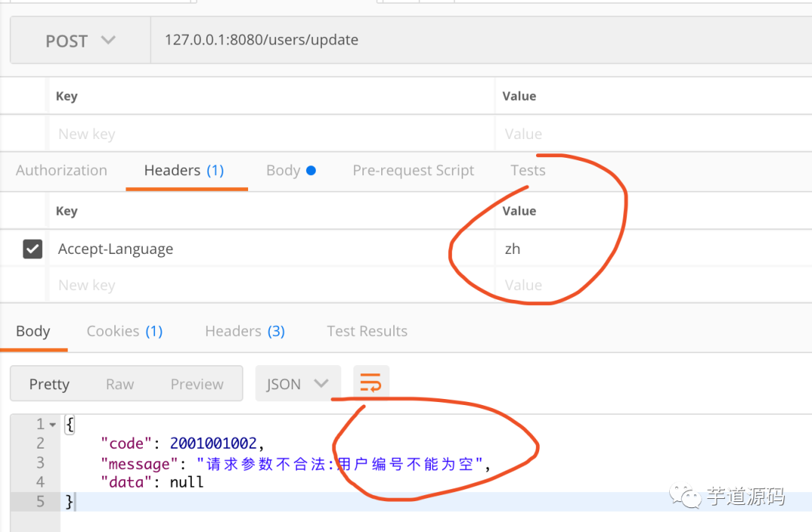Edit the zh header value
This screenshot has width=812, height=532.
(x=513, y=249)
